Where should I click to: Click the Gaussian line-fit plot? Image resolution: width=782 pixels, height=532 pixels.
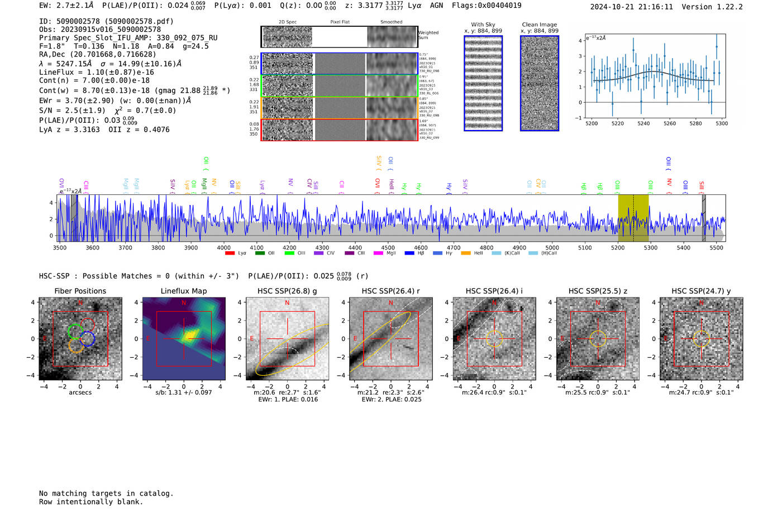coord(655,76)
